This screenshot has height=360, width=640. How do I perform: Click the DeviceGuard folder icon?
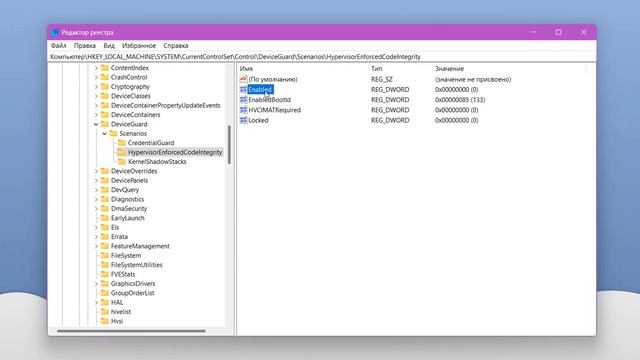click(105, 124)
